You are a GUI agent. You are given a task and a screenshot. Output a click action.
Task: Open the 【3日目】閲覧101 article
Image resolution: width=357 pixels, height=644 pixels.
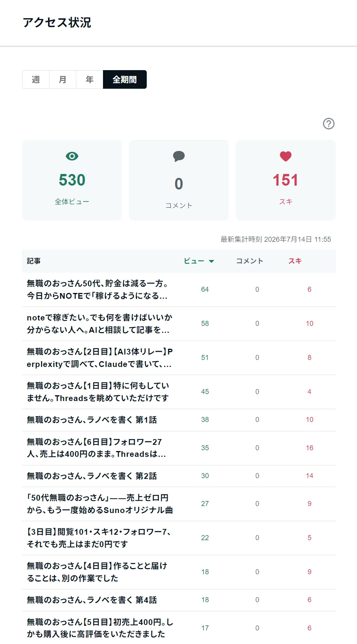pos(99,538)
